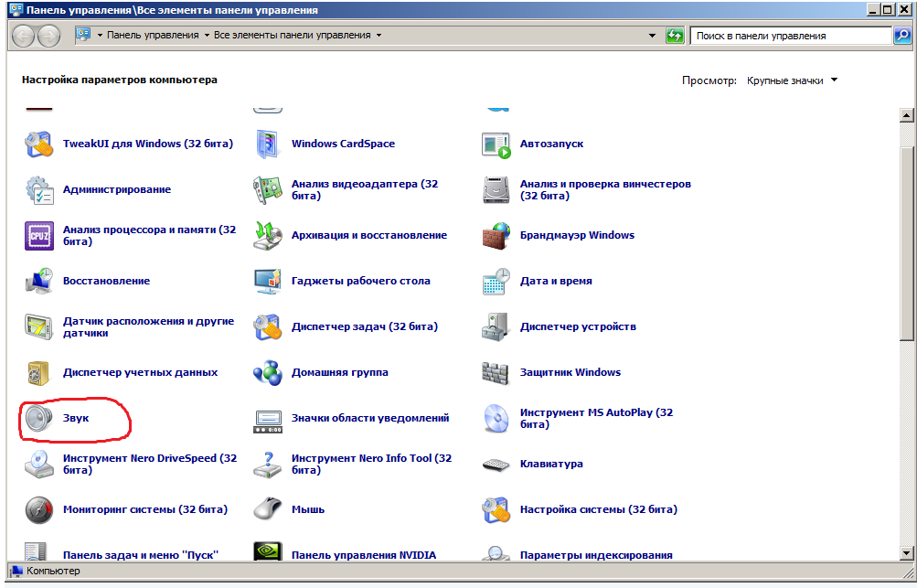This screenshot has height=588, width=917.
Task: Launch Диспетчер задач (32 бита)
Action: pyautogui.click(x=365, y=326)
